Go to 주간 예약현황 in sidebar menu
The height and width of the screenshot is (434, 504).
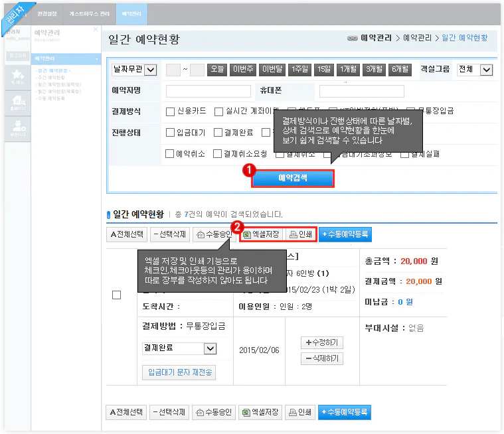click(50, 78)
